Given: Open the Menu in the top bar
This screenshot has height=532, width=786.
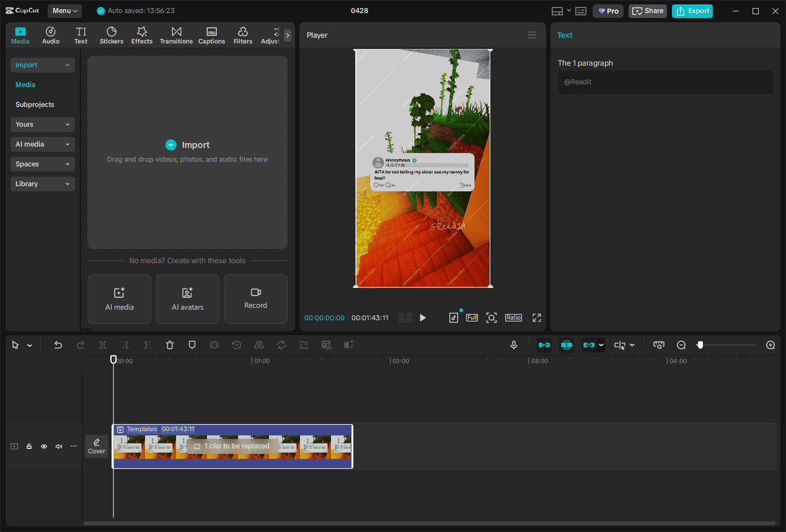Looking at the screenshot, I should (x=64, y=11).
